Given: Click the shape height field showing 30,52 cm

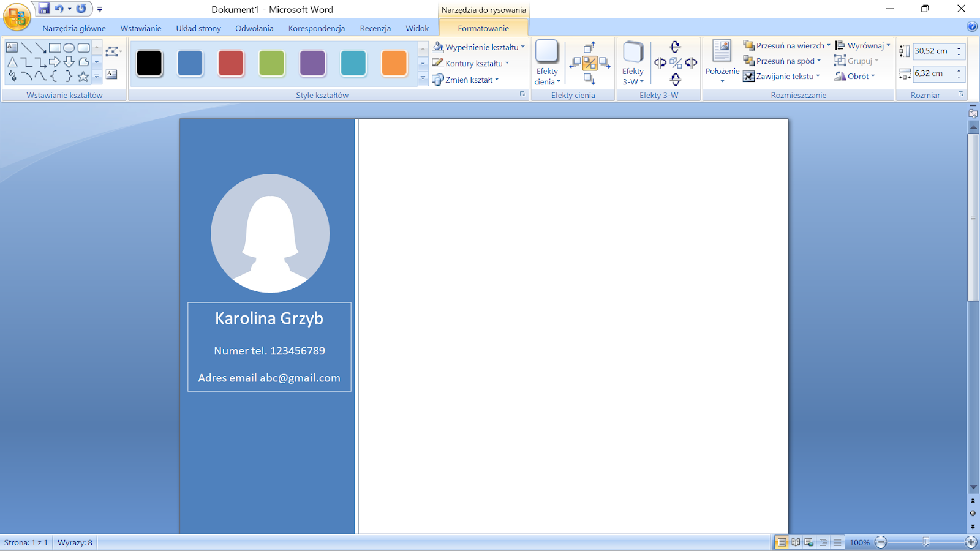Looking at the screenshot, I should coord(932,51).
